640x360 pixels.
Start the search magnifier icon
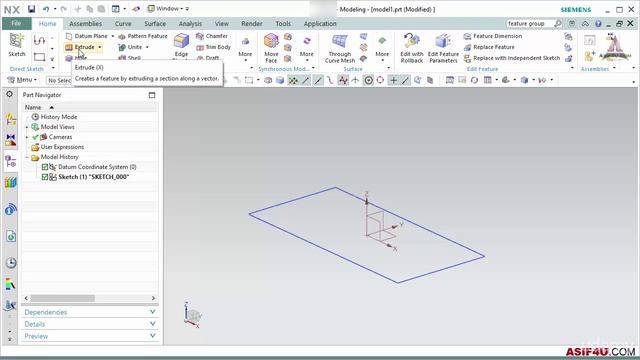[558, 24]
